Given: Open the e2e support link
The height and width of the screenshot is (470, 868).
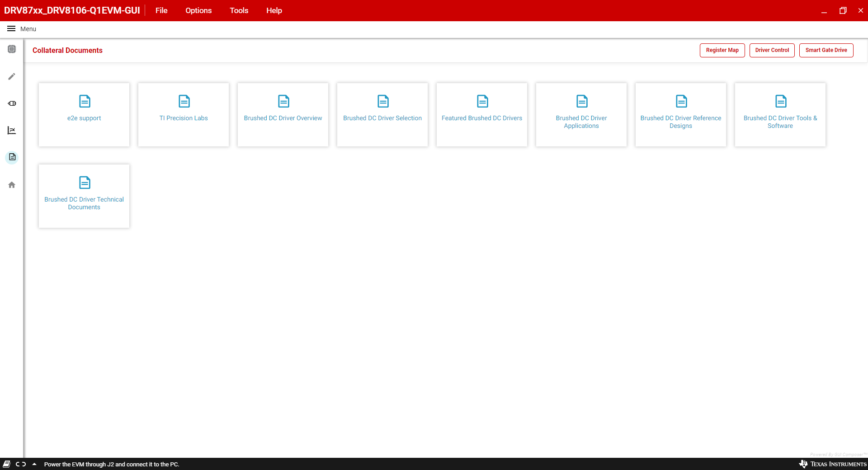Looking at the screenshot, I should (x=84, y=118).
